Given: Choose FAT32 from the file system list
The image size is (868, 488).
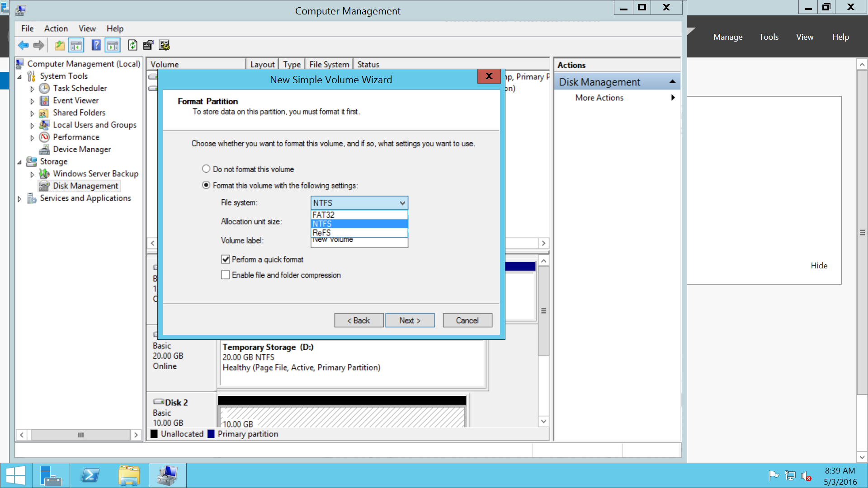Looking at the screenshot, I should (x=359, y=215).
